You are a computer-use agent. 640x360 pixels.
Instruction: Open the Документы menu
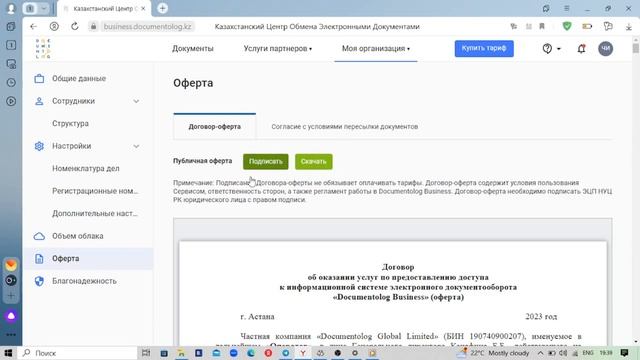click(x=193, y=49)
